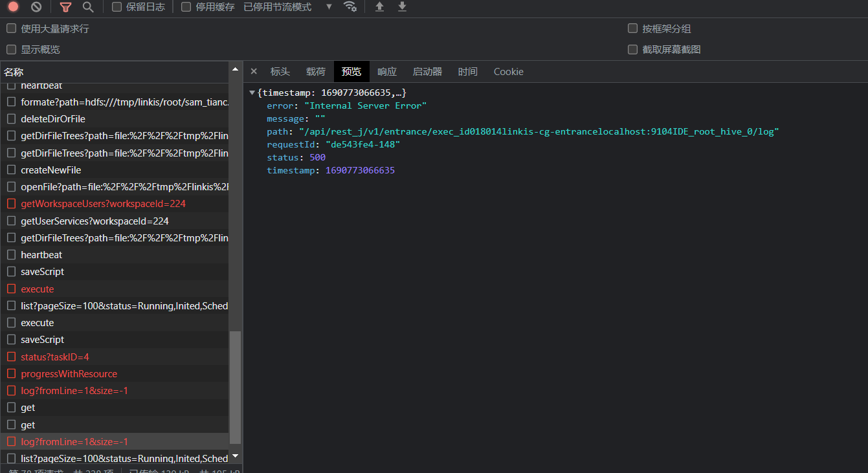Tick checkbox beside progressWithResource request

[x=11, y=374]
